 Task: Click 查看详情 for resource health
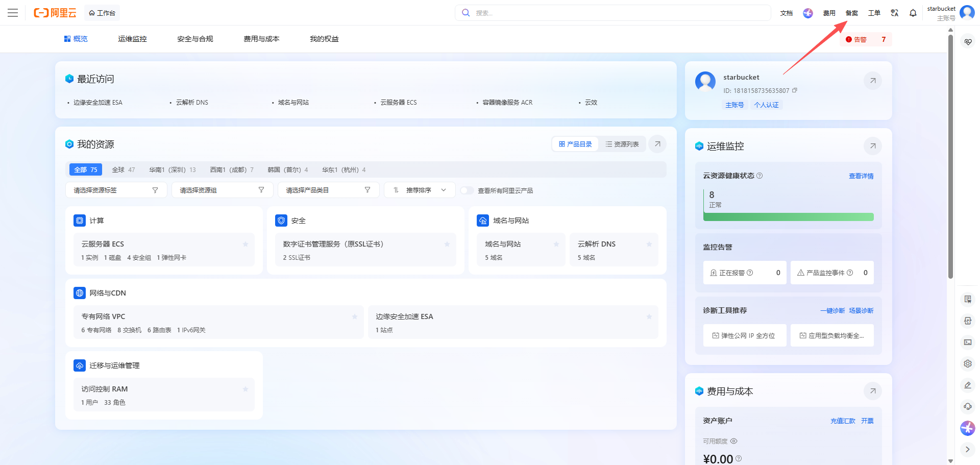pyautogui.click(x=861, y=176)
